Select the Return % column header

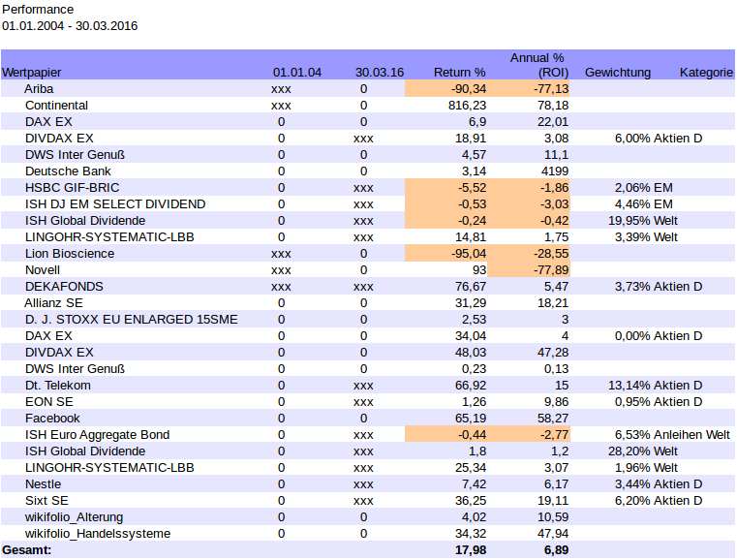(x=459, y=73)
